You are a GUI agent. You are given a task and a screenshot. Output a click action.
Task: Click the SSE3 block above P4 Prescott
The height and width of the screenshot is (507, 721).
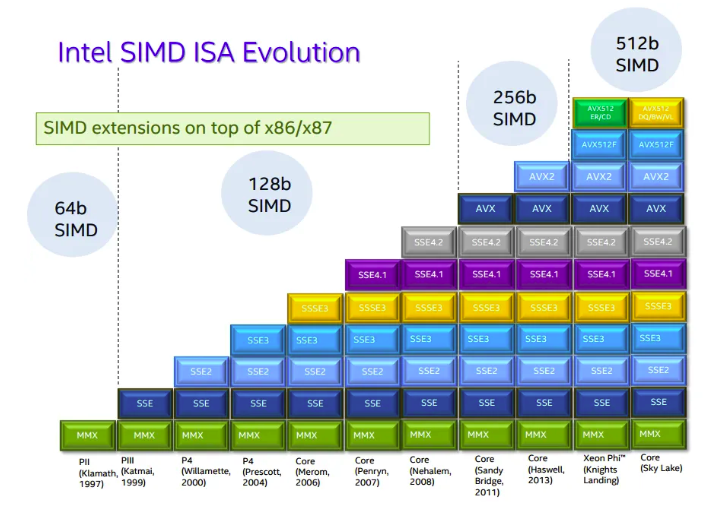258,340
